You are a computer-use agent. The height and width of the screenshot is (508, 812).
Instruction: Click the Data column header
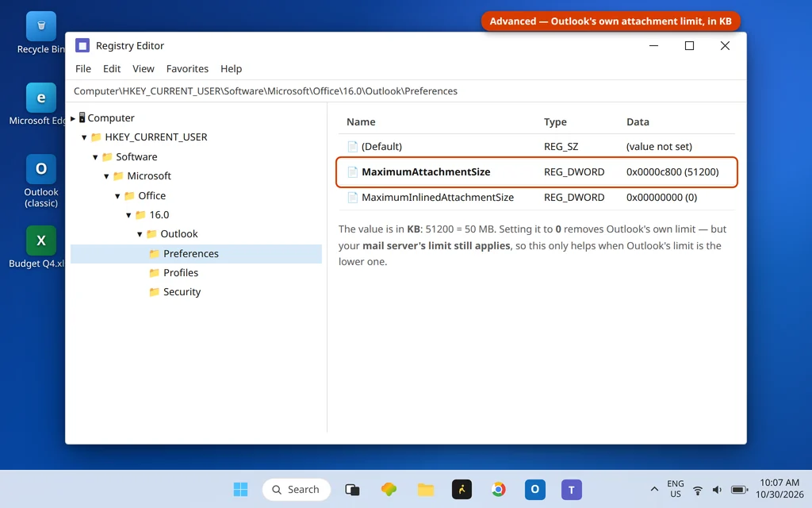tap(638, 121)
